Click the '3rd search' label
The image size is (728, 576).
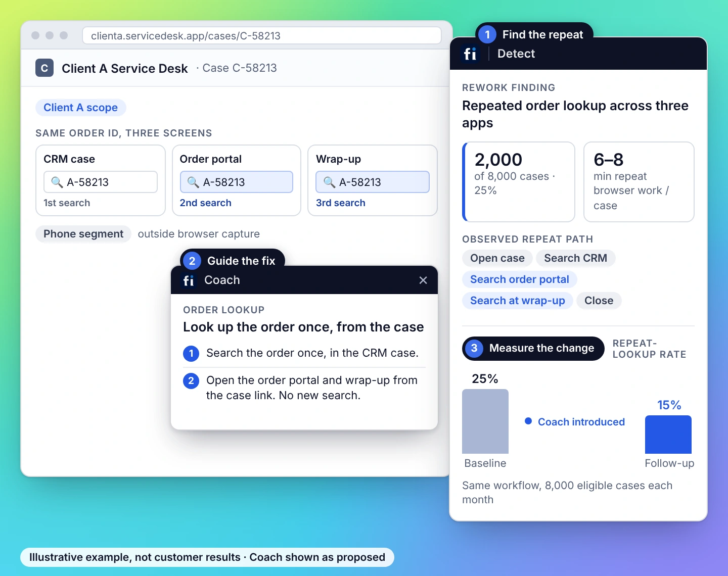340,203
